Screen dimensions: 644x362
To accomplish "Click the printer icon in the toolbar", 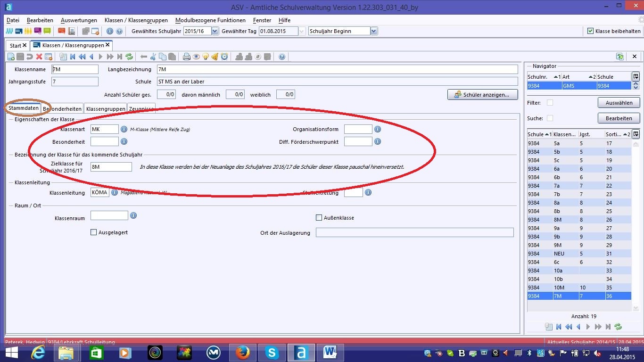I will 187,57.
